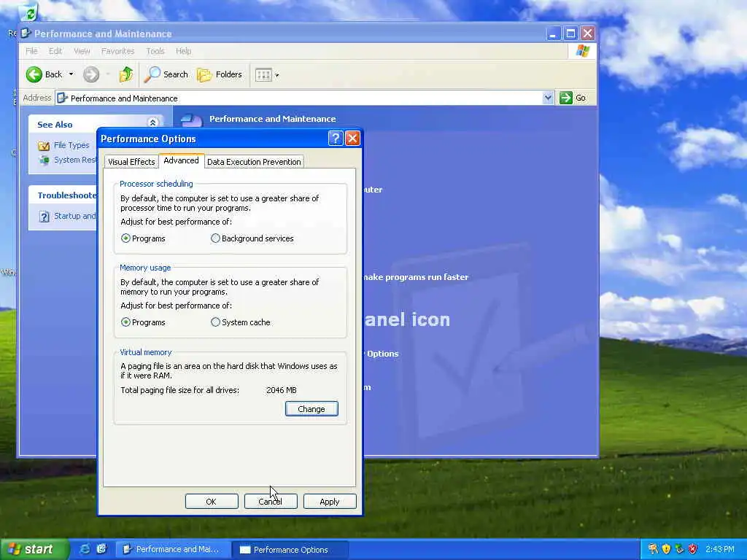The height and width of the screenshot is (560, 747).
Task: Click the Search magnifier in the toolbar
Action: (152, 74)
